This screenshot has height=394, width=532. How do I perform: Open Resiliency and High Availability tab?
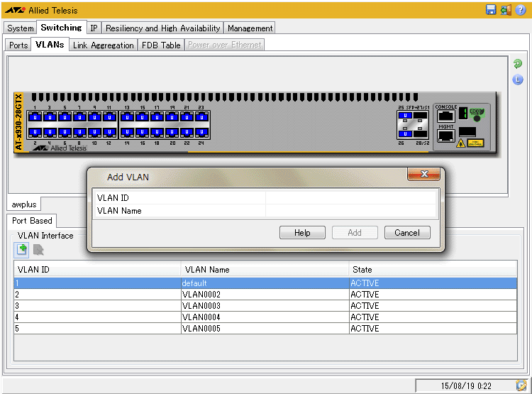(162, 28)
